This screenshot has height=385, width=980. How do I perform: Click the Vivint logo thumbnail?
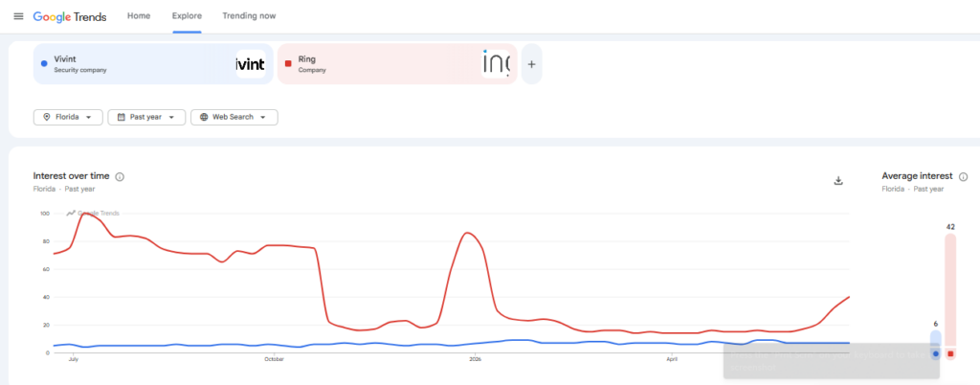(251, 64)
